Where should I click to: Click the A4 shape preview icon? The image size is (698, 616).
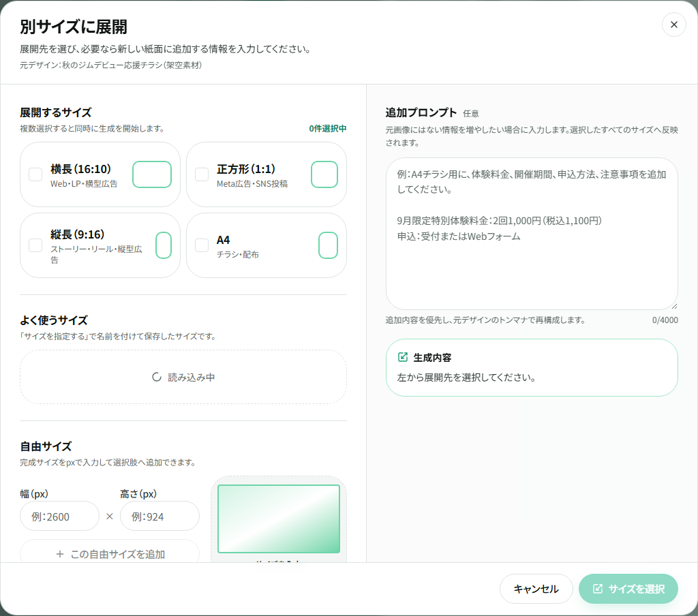pyautogui.click(x=328, y=245)
